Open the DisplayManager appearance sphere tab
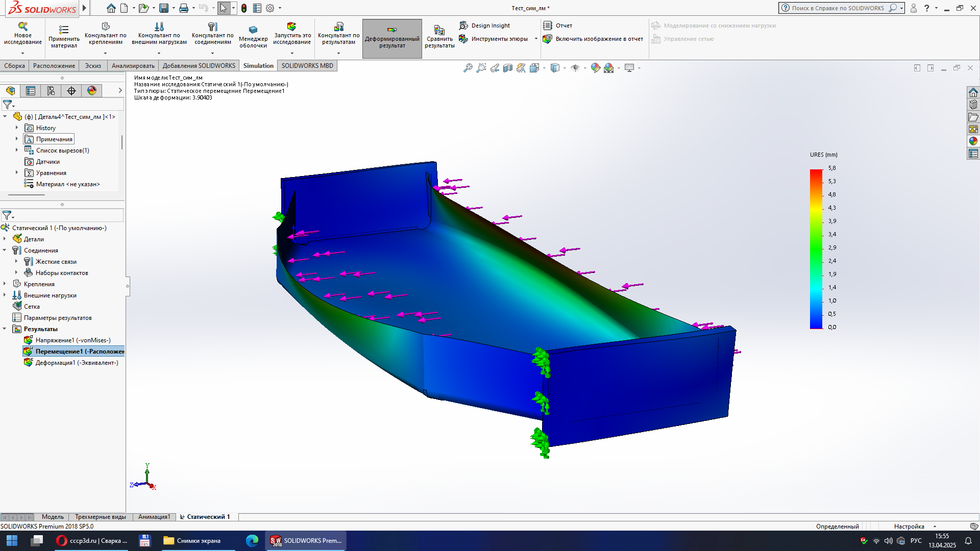Image resolution: width=980 pixels, height=551 pixels. pos(92,91)
